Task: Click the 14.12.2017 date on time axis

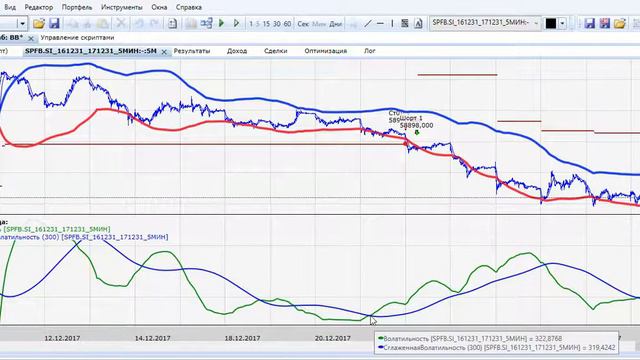Action: click(152, 338)
